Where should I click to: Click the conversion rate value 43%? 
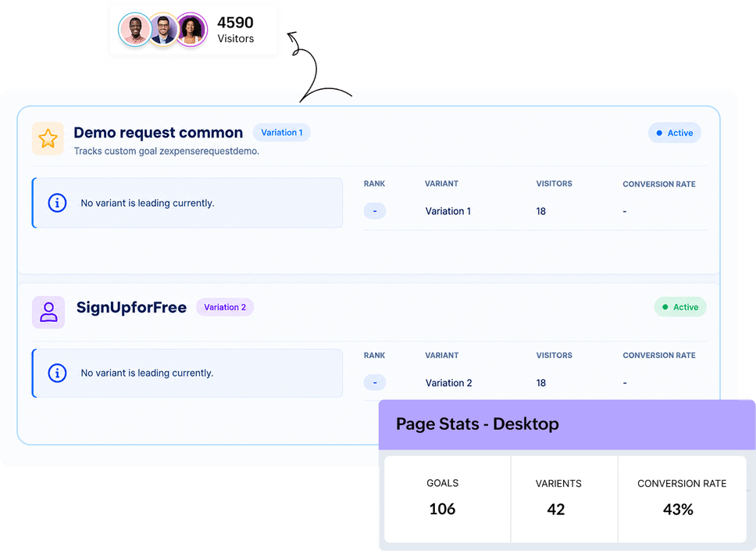pos(678,510)
